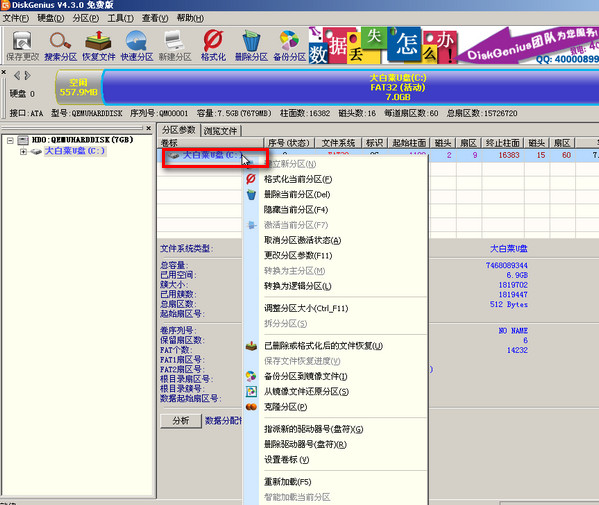Image resolution: width=599 pixels, height=505 pixels.
Task: Click the End Cylinder (终止柱面) column header
Action: (x=502, y=143)
